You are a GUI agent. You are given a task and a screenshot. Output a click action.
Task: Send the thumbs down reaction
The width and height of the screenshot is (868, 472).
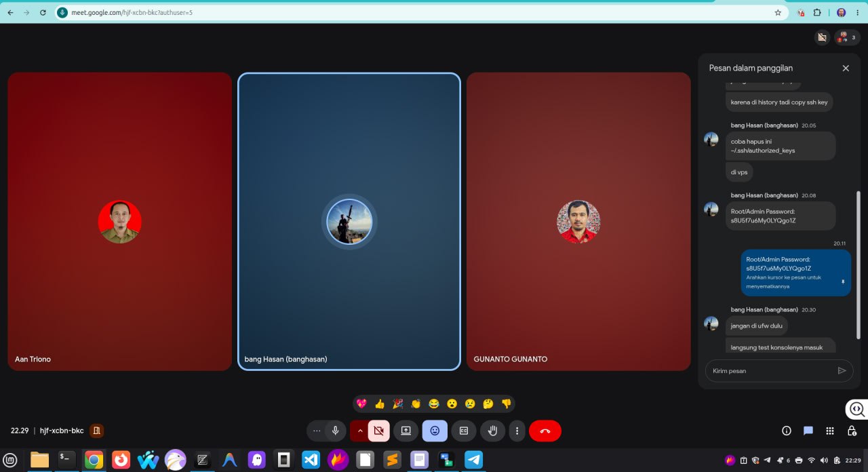(x=506, y=404)
